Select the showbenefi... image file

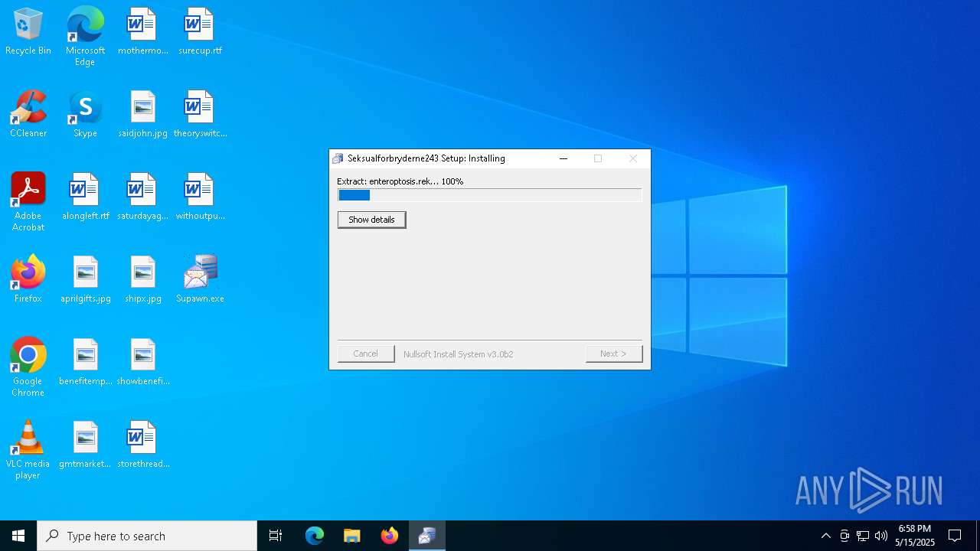point(142,363)
